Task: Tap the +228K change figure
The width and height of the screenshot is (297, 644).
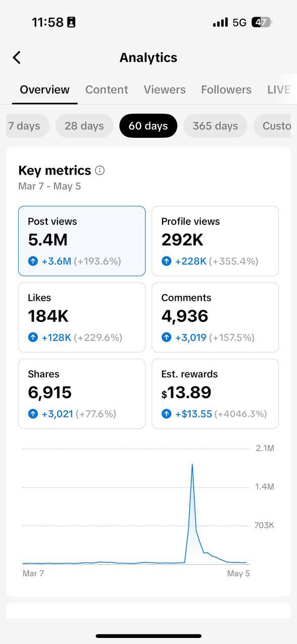Action: pos(191,261)
